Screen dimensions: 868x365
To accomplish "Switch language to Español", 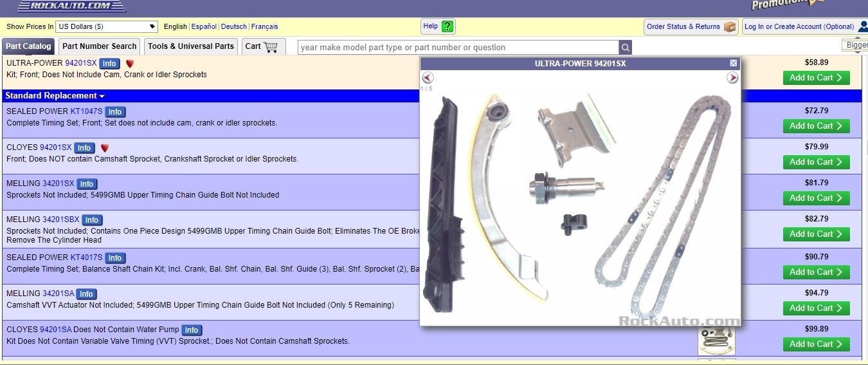I will coord(204,26).
